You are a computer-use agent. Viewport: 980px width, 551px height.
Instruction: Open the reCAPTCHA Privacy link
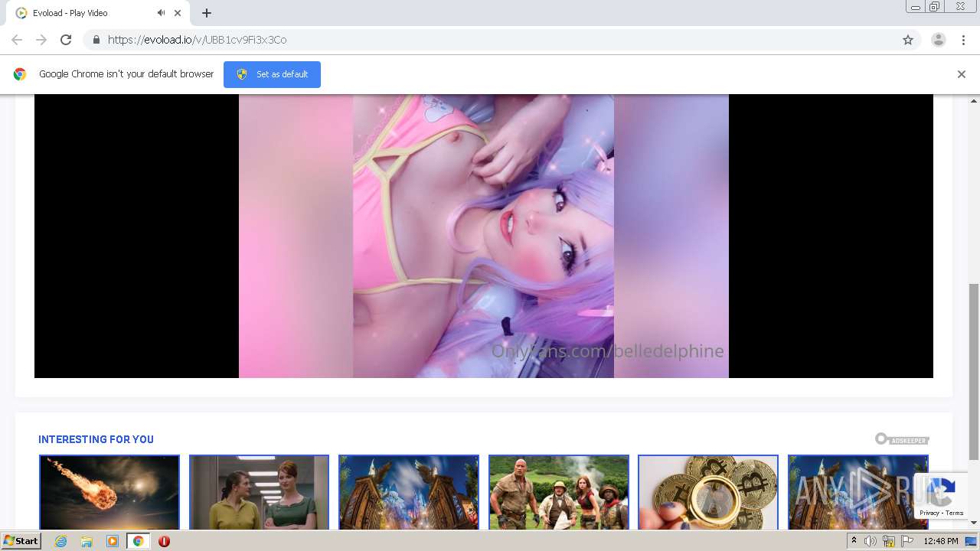pos(929,513)
